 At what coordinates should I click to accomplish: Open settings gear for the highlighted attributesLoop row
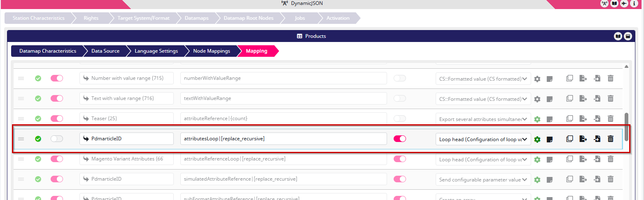coord(537,139)
